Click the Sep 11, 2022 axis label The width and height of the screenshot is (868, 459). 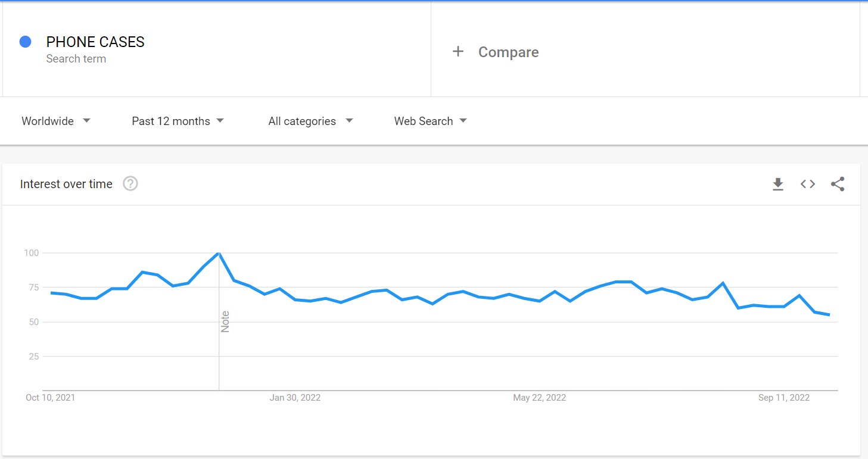[784, 398]
